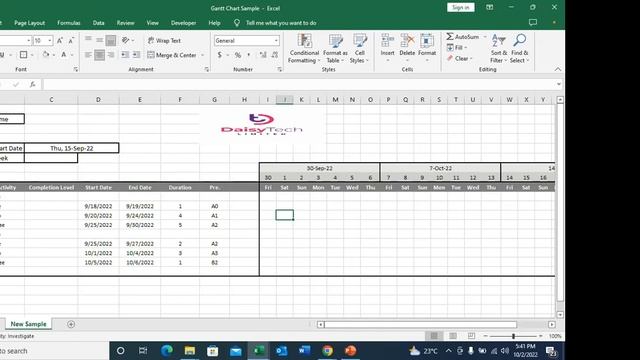Image resolution: width=640 pixels, height=360 pixels.
Task: Open the font size dropdown
Action: pyautogui.click(x=50, y=40)
